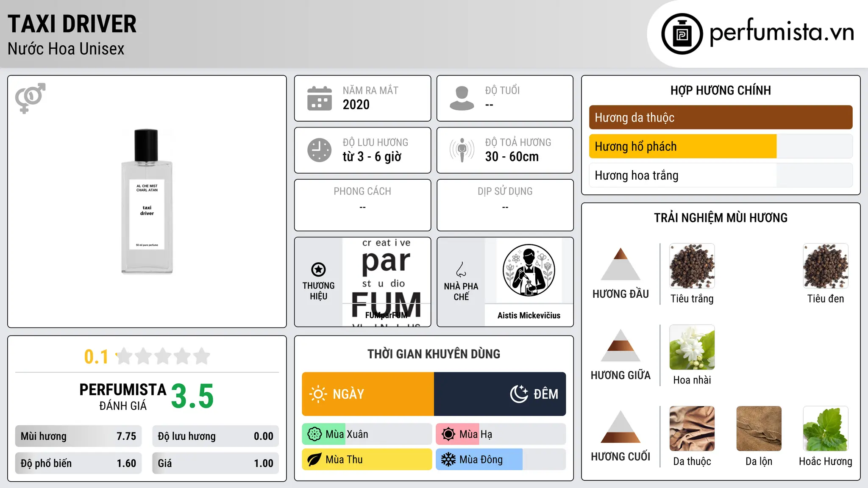Click the Hương hoa trắng accord bar
868x488 pixels.
(x=721, y=175)
